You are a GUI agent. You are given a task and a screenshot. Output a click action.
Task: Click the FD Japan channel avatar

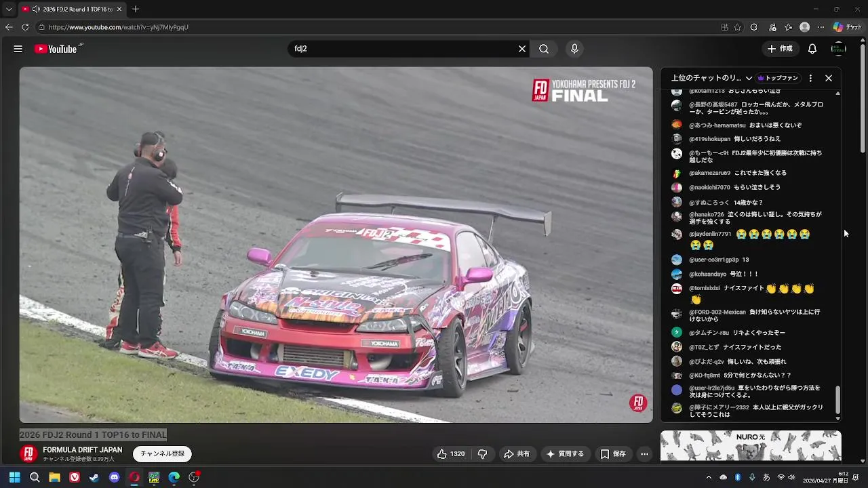28,454
